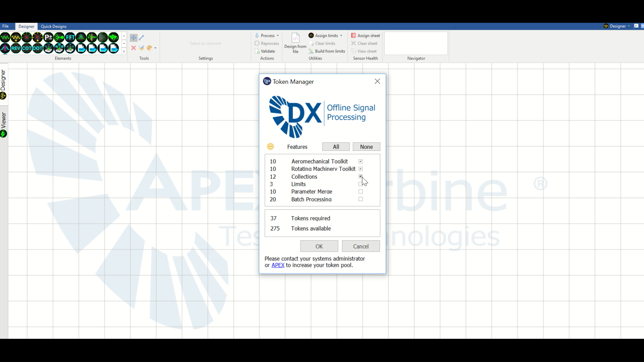Image resolution: width=644 pixels, height=362 pixels.
Task: Click the green binoculars element icon
Action: [x=113, y=37]
